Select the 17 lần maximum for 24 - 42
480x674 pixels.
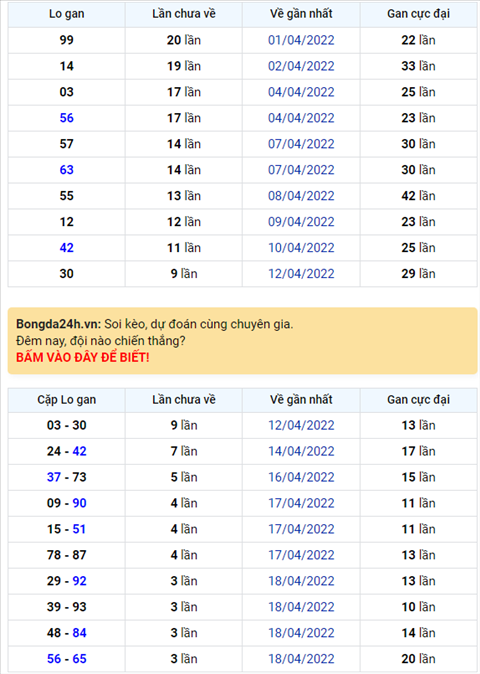point(419,451)
